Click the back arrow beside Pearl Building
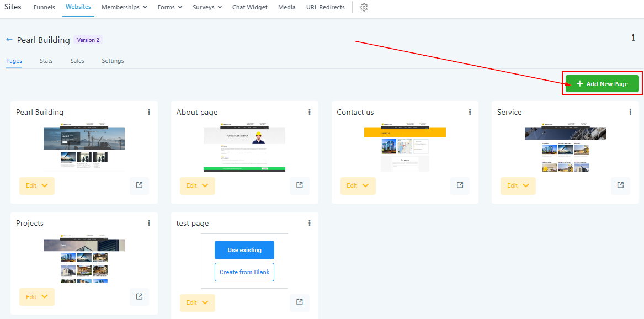 (9, 40)
